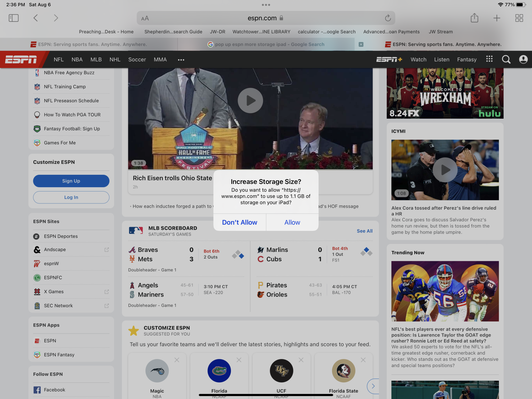Open ESPN apps grid icon
The width and height of the screenshot is (532, 399).
tap(489, 59)
